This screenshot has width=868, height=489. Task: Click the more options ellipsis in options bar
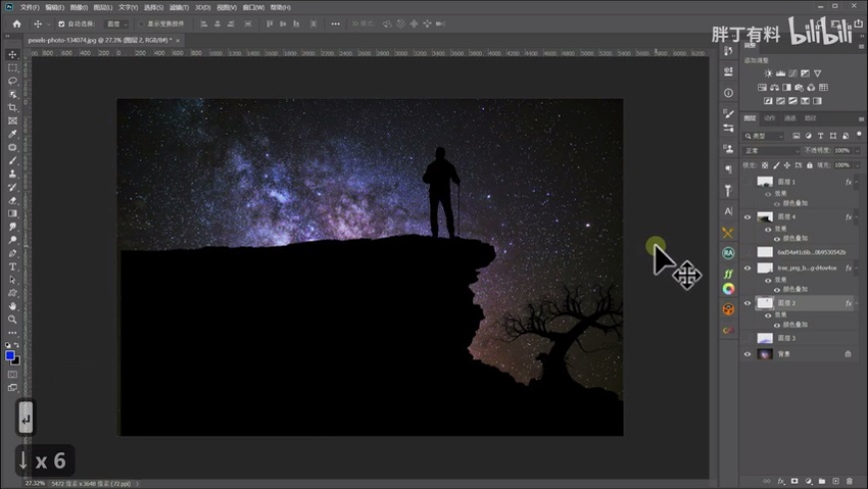click(335, 24)
